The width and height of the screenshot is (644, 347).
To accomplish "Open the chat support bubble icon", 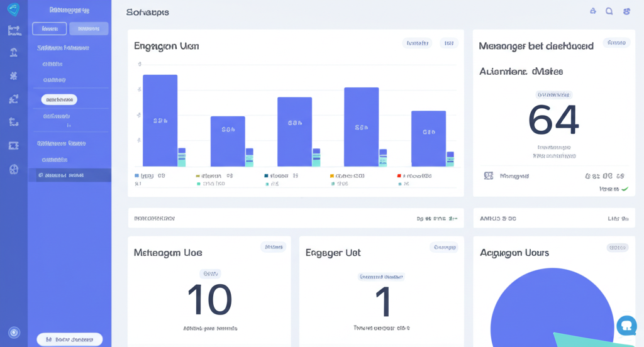I will 626,325.
